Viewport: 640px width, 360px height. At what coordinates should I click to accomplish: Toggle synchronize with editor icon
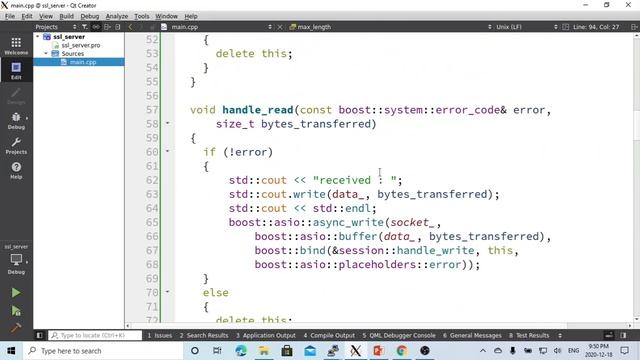[x=96, y=27]
